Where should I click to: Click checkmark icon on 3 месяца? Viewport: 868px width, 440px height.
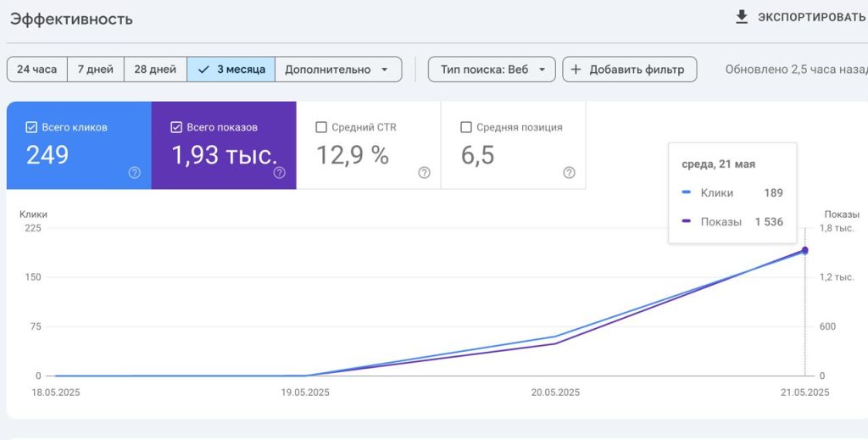pos(203,70)
